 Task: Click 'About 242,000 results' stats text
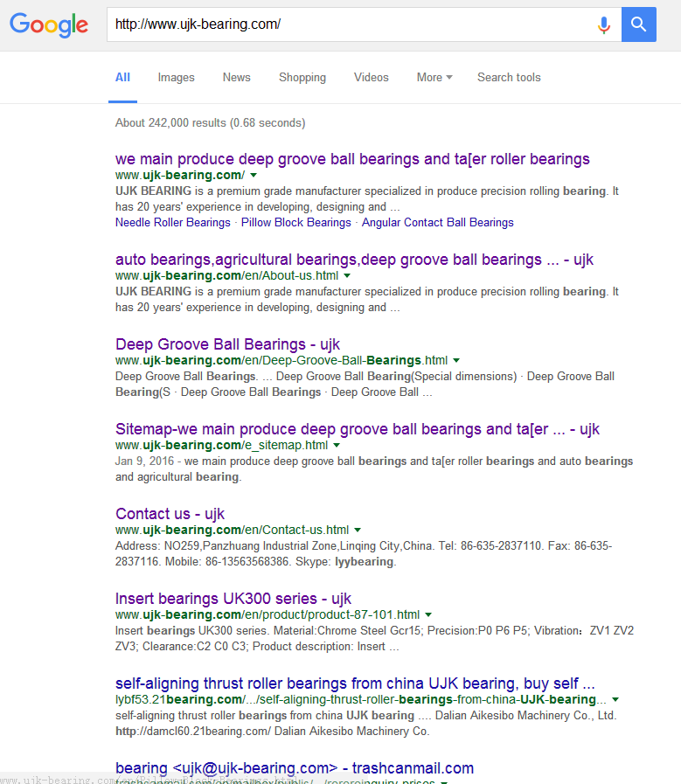[x=210, y=123]
